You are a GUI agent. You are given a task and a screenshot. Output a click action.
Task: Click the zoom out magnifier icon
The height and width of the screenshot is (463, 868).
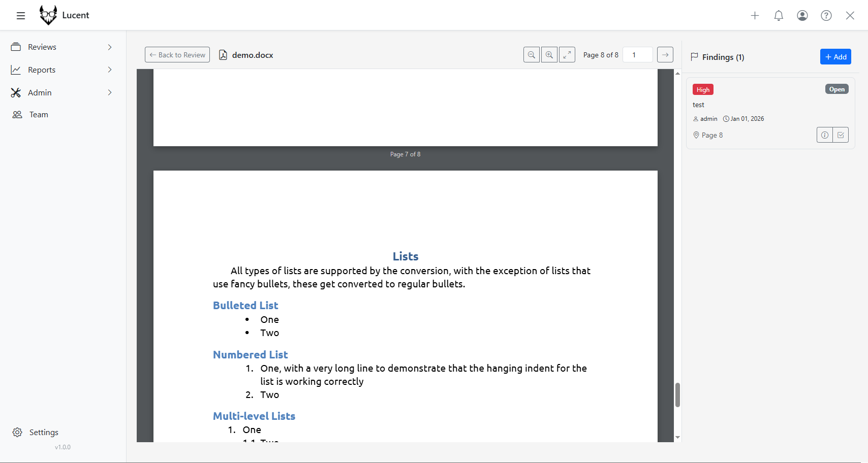(x=532, y=55)
